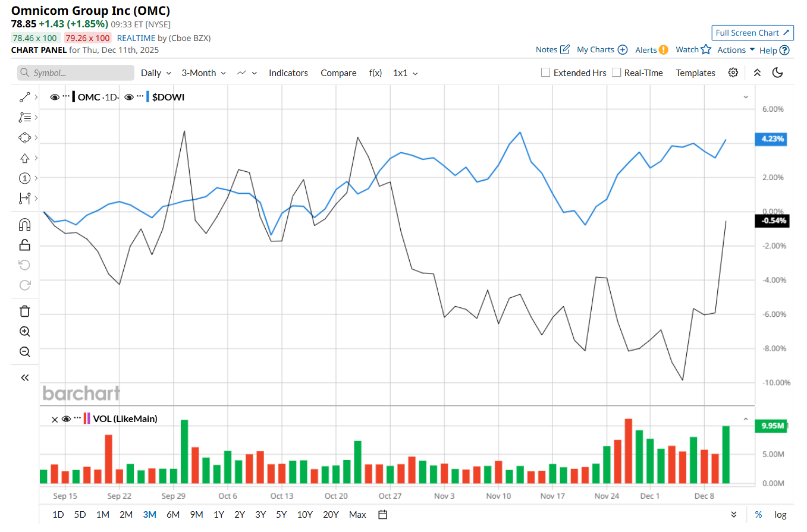Open the f(x) expressions menu
The width and height of the screenshot is (807, 532).
(375, 73)
